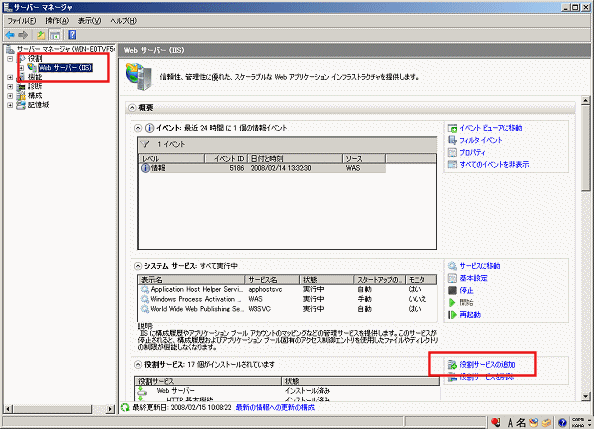The height and width of the screenshot is (429, 594).
Task: Click the サービスに移動 link
Action: coord(480,266)
